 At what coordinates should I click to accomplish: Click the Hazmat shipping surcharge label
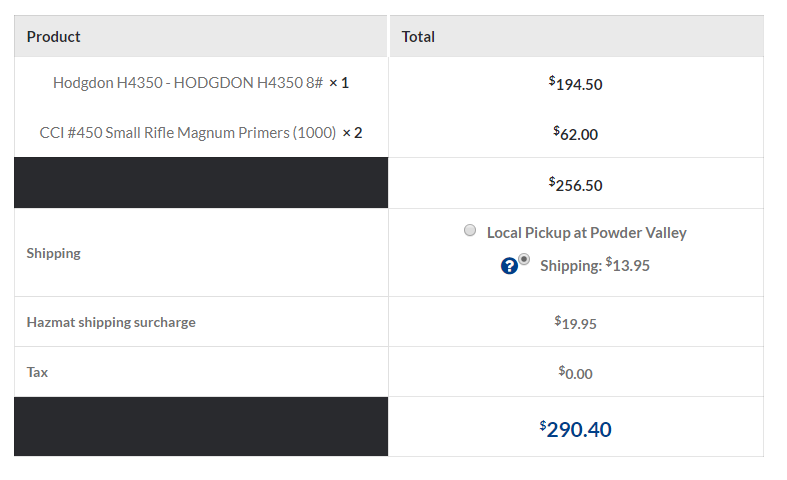(111, 322)
